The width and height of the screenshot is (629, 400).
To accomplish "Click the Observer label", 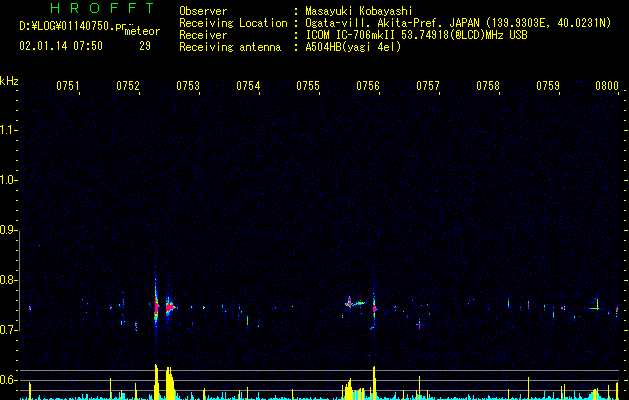I will point(203,11).
